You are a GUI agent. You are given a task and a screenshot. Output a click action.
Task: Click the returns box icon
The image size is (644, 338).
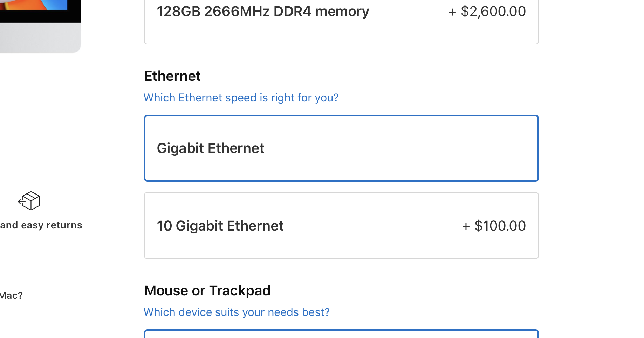pyautogui.click(x=29, y=201)
